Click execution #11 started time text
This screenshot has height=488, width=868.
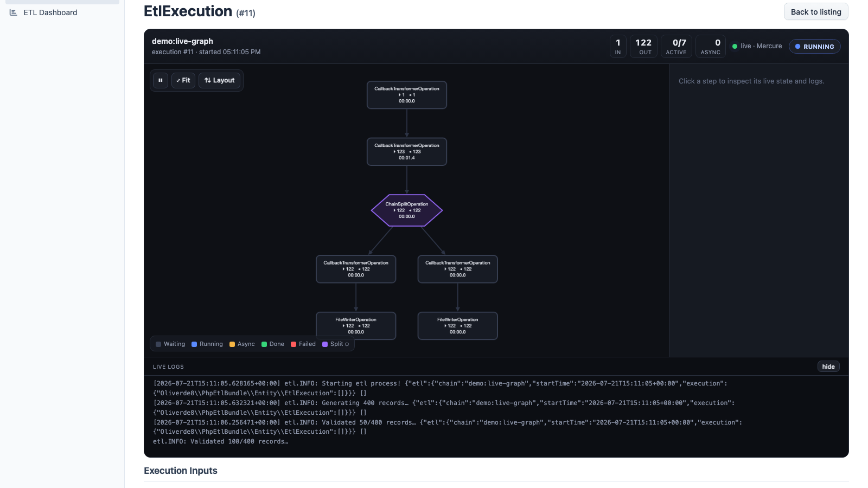(x=206, y=52)
